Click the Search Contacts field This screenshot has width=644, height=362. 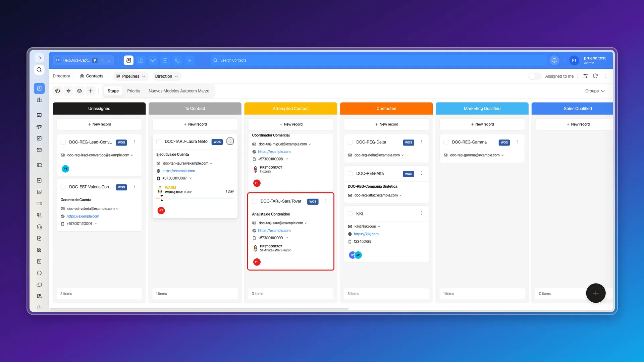click(x=378, y=60)
